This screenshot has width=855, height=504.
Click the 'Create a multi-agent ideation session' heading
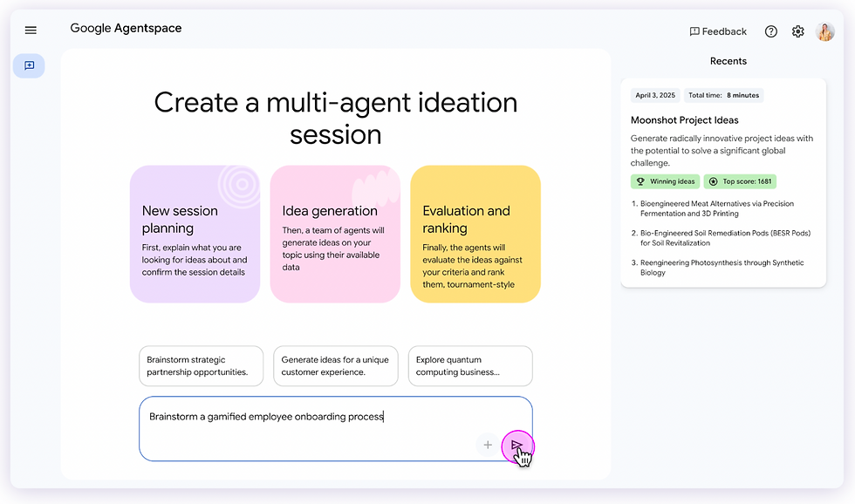[335, 119]
